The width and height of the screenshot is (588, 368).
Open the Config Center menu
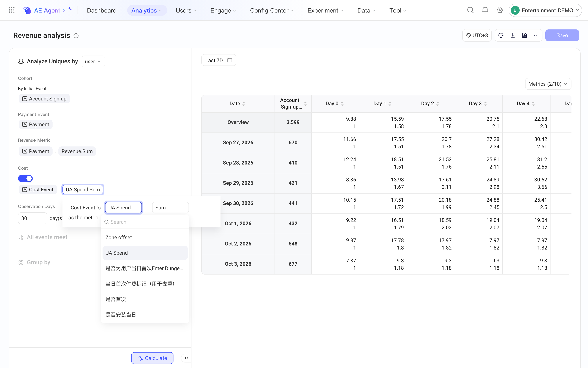click(272, 10)
